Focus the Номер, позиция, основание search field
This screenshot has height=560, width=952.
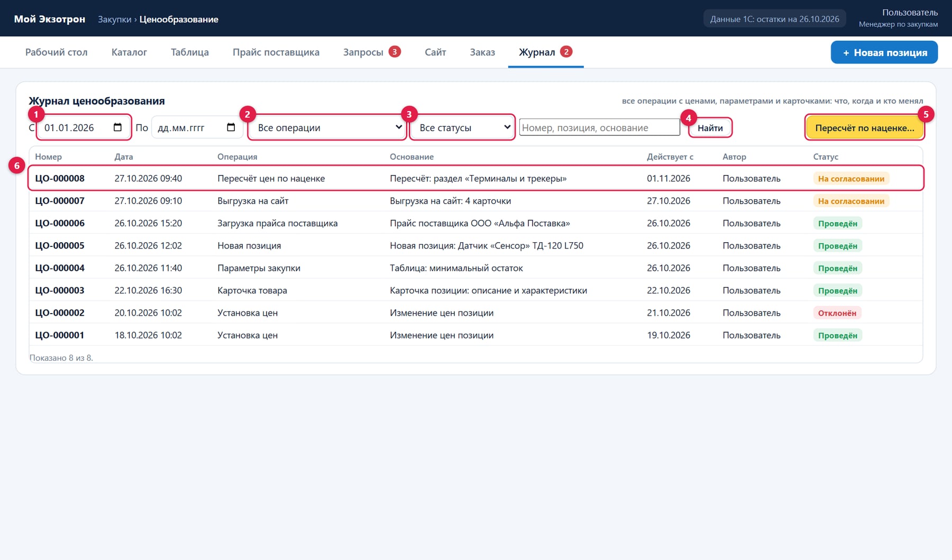pyautogui.click(x=600, y=127)
